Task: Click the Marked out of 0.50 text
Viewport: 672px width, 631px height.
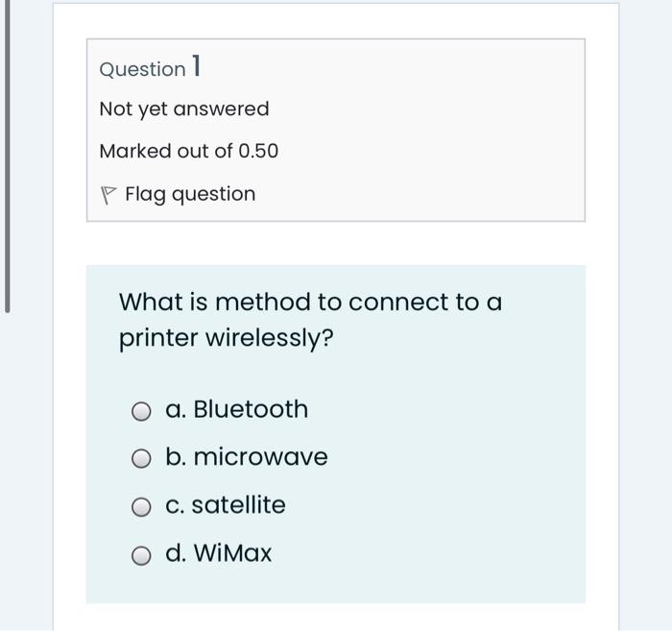Action: [x=189, y=151]
